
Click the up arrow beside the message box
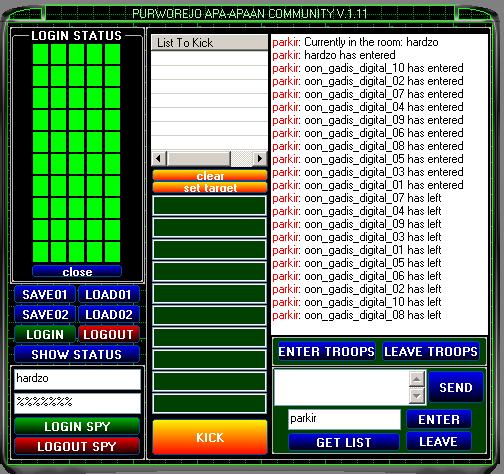pos(417,379)
